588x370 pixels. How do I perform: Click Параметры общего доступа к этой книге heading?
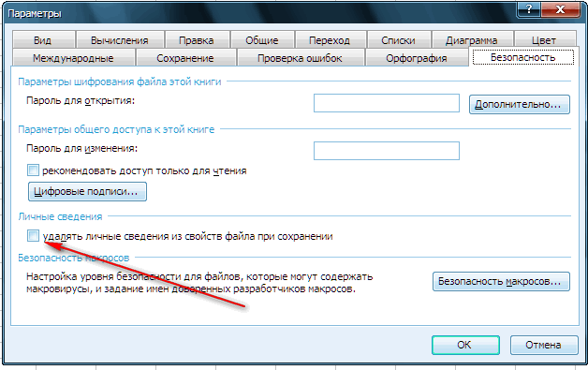(116, 129)
